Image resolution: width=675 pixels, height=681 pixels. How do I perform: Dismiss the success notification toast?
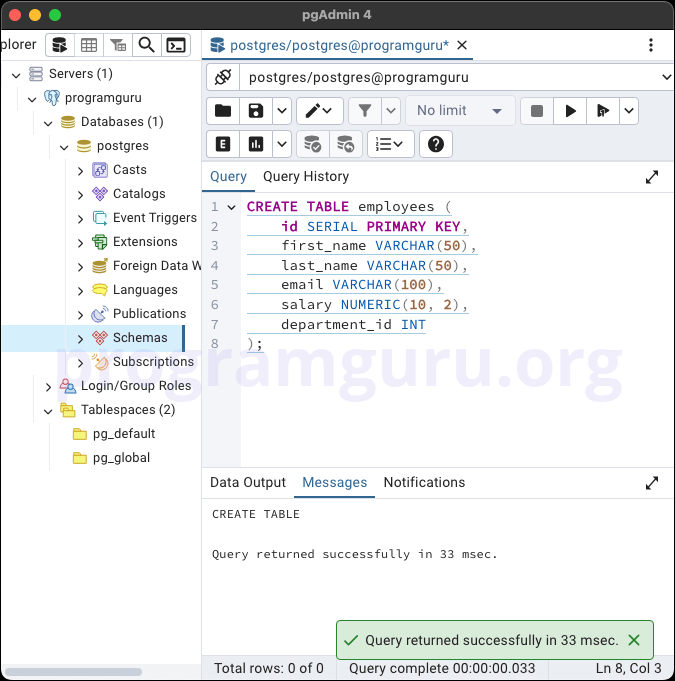point(634,640)
